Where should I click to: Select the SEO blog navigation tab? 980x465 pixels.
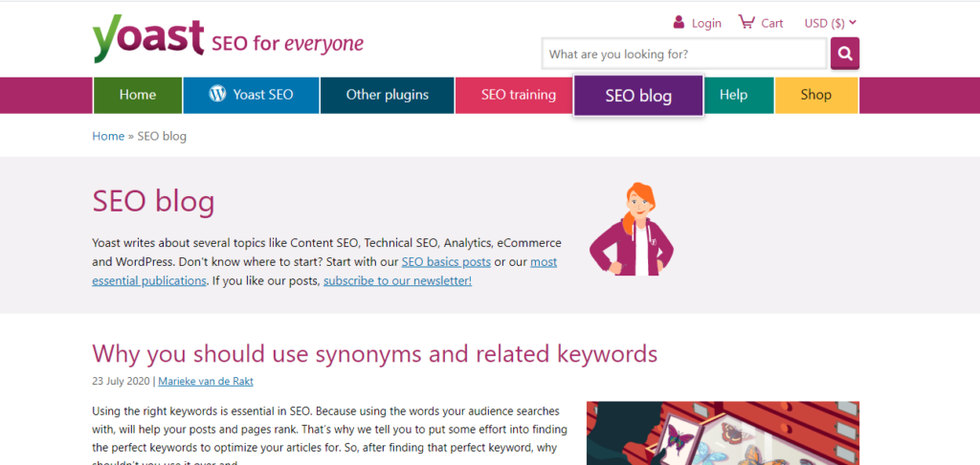638,96
